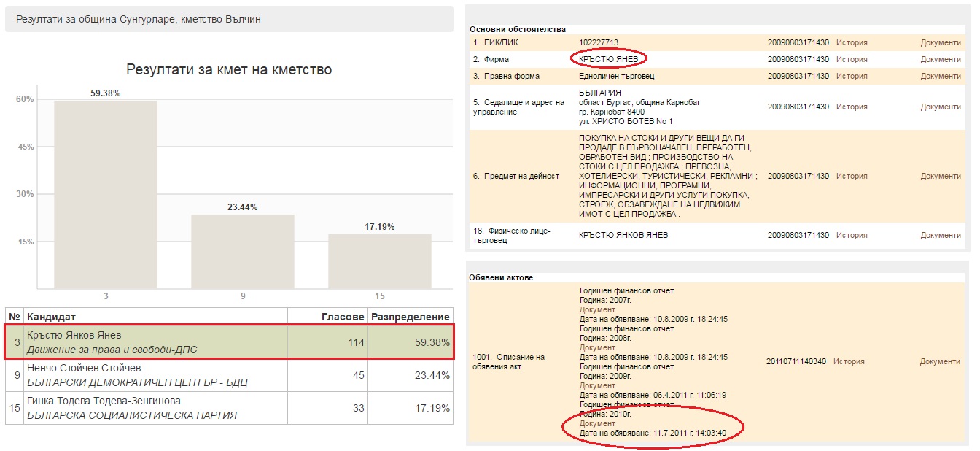Click the Кандидат column header
Viewport: 980px width, 451px height.
point(51,317)
